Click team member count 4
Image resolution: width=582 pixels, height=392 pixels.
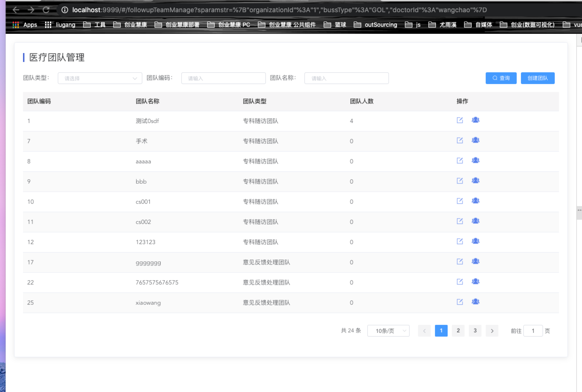click(351, 121)
